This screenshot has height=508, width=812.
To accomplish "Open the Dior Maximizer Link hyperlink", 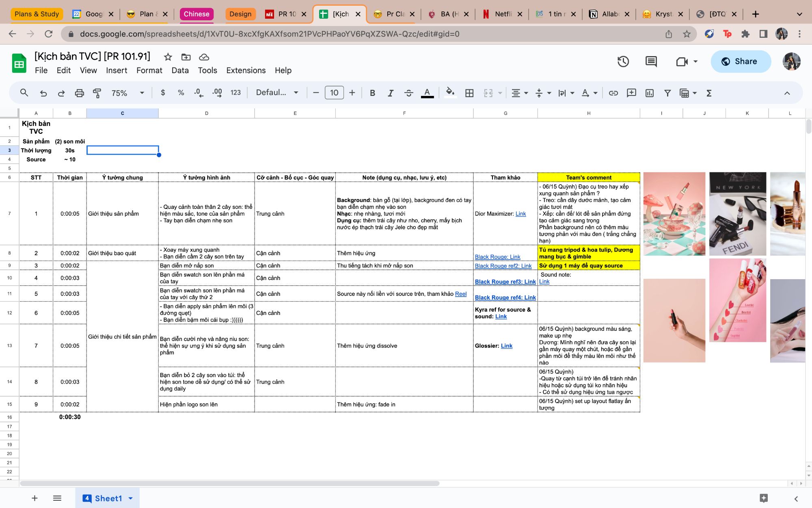I will [520, 214].
